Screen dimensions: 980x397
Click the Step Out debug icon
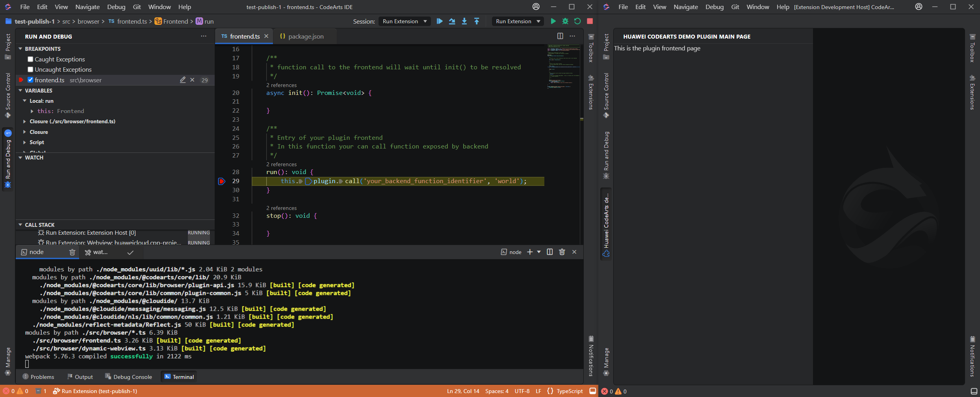(477, 21)
